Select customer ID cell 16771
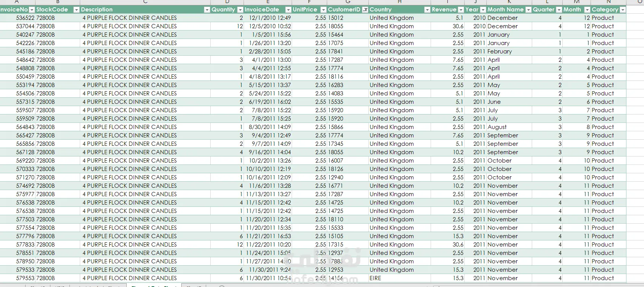This screenshot has height=287, width=644. click(348, 186)
